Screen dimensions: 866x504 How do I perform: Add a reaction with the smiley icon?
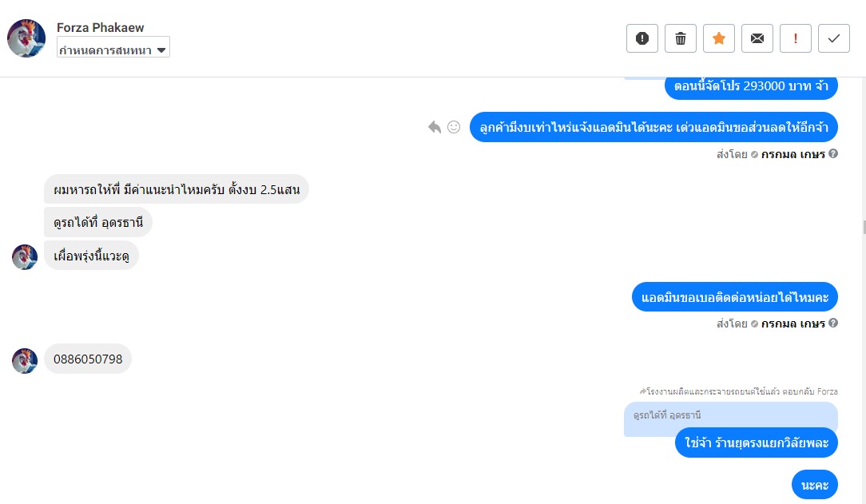tap(454, 127)
